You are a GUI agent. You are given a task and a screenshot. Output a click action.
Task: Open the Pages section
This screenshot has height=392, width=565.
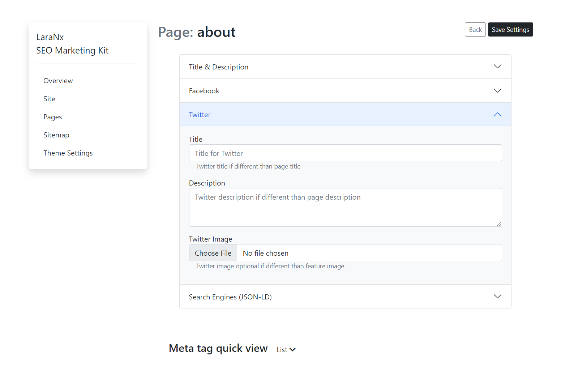click(x=52, y=116)
